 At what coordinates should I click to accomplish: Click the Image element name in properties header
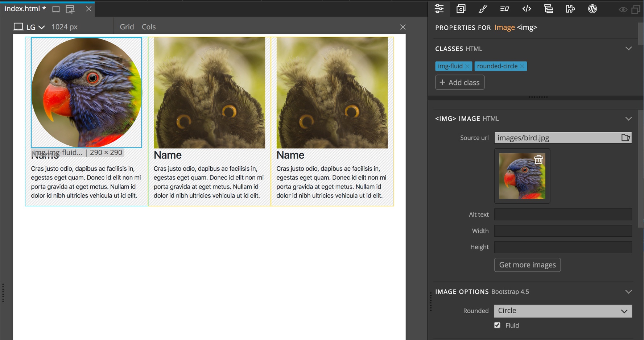[x=504, y=28]
